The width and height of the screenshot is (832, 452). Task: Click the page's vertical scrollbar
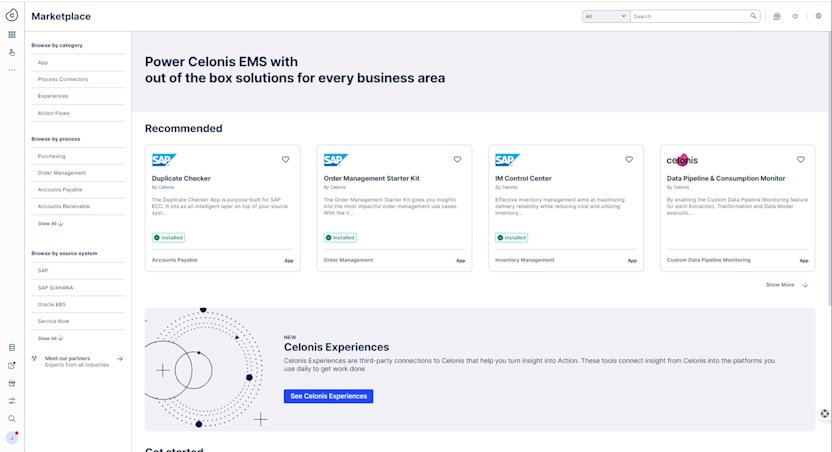coord(829,170)
